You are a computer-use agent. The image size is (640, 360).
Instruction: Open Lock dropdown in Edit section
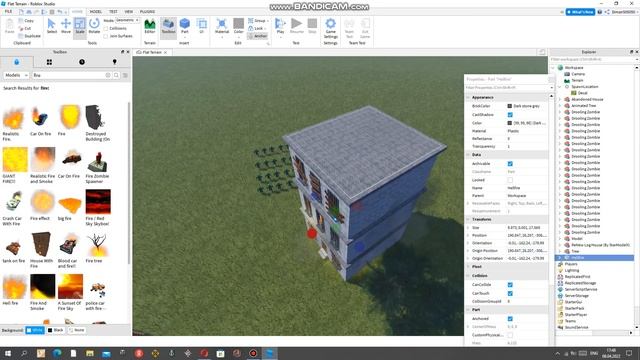(257, 28)
